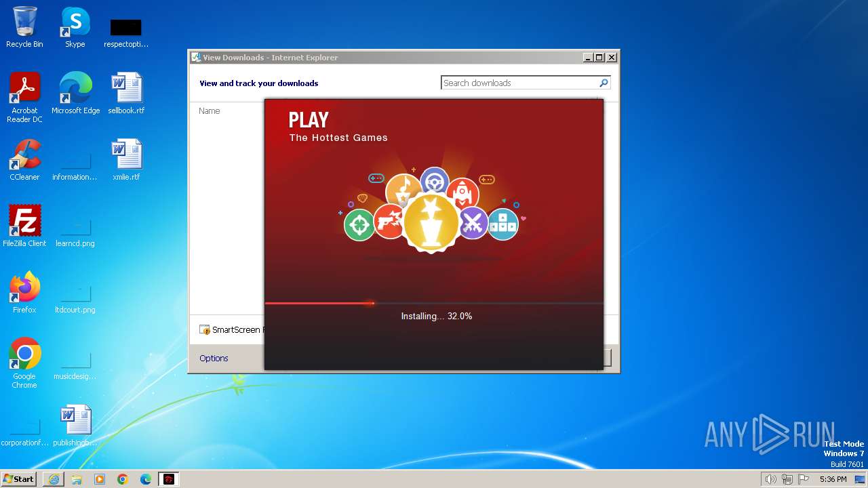Open the Action Center flag icon
The image size is (868, 488).
click(x=804, y=479)
